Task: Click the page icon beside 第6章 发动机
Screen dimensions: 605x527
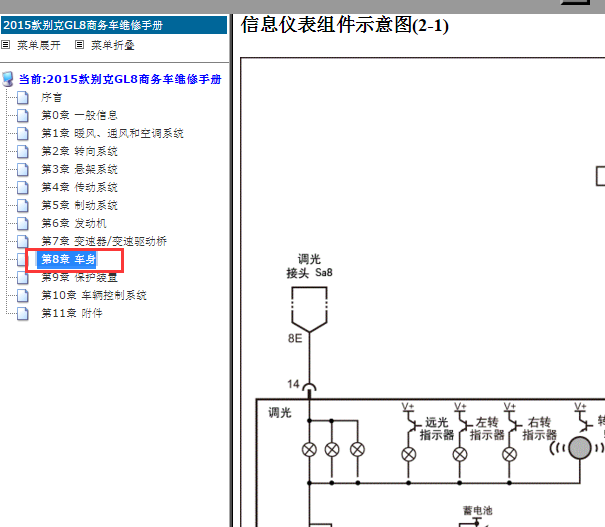Action: (x=23, y=223)
